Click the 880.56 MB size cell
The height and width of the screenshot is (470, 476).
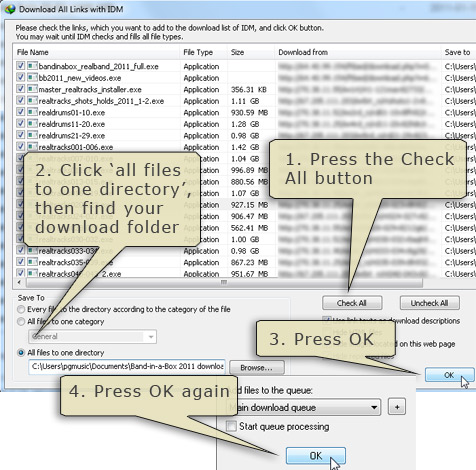[249, 182]
